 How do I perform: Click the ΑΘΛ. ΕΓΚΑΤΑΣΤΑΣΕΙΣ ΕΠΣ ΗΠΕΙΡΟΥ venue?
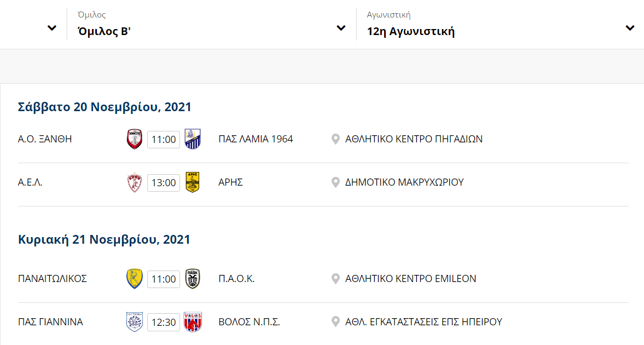tap(423, 322)
